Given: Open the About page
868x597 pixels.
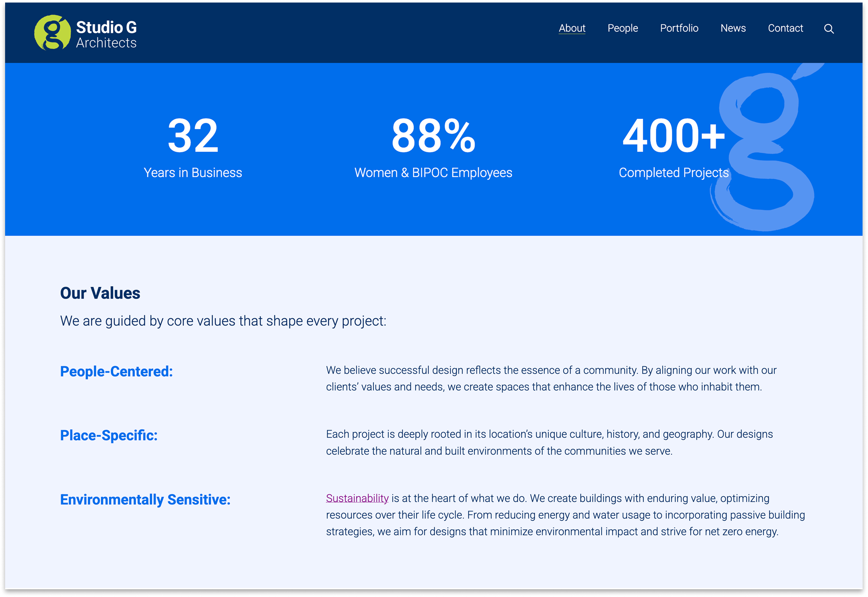Looking at the screenshot, I should [572, 28].
